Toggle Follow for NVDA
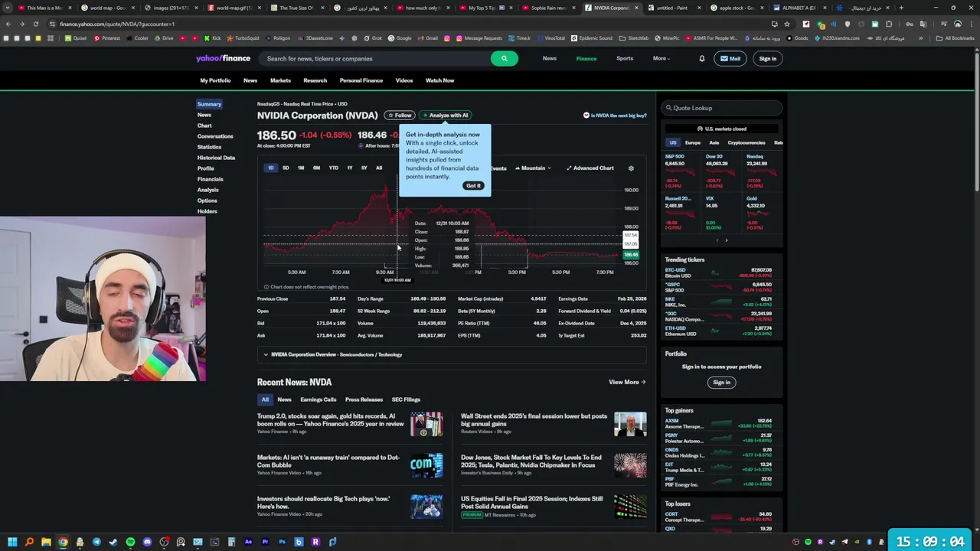This screenshot has width=980, height=551. click(x=400, y=116)
